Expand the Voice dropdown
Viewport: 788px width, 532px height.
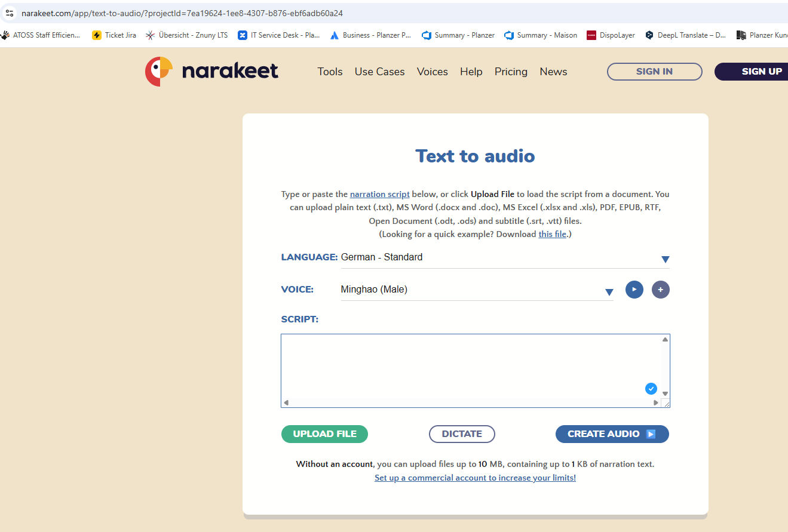coord(609,292)
